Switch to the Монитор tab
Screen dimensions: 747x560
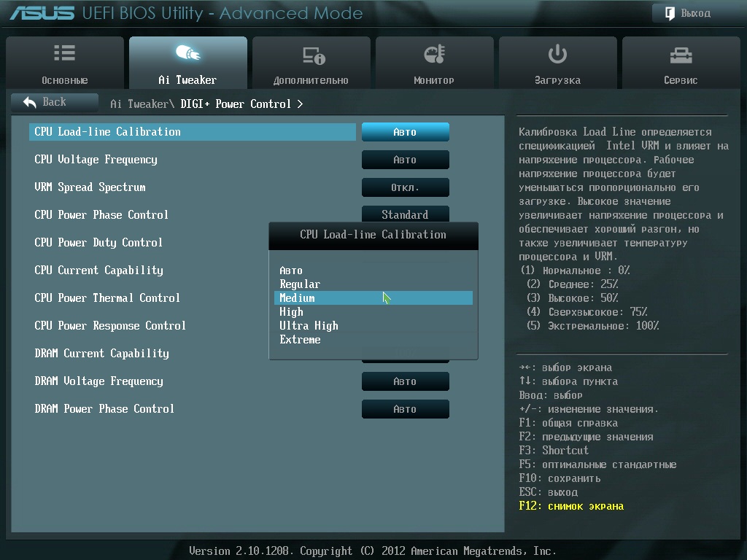point(435,63)
